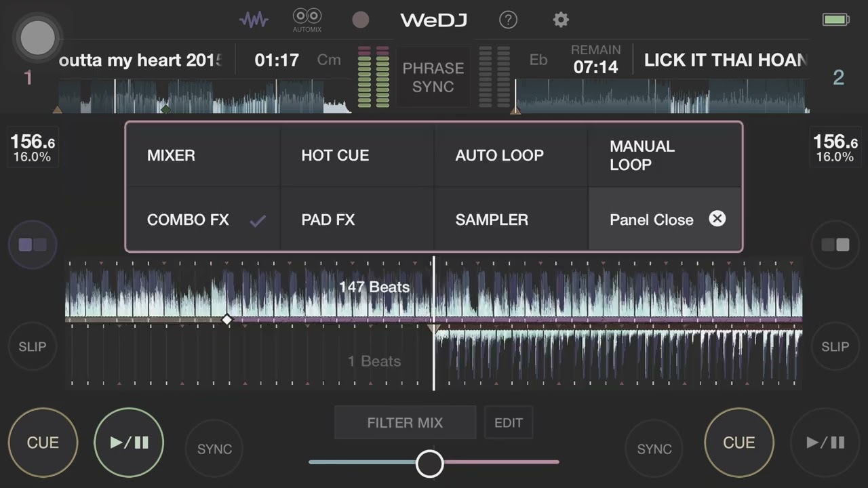Select AUTO LOOP panel option
Image resolution: width=868 pixels, height=488 pixels.
[511, 155]
